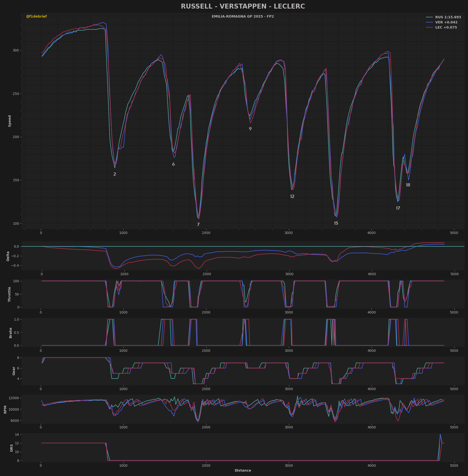Image resolution: width=468 pixels, height=476 pixels.
Task: Click the corner 15 marker label
Action: pos(336,223)
